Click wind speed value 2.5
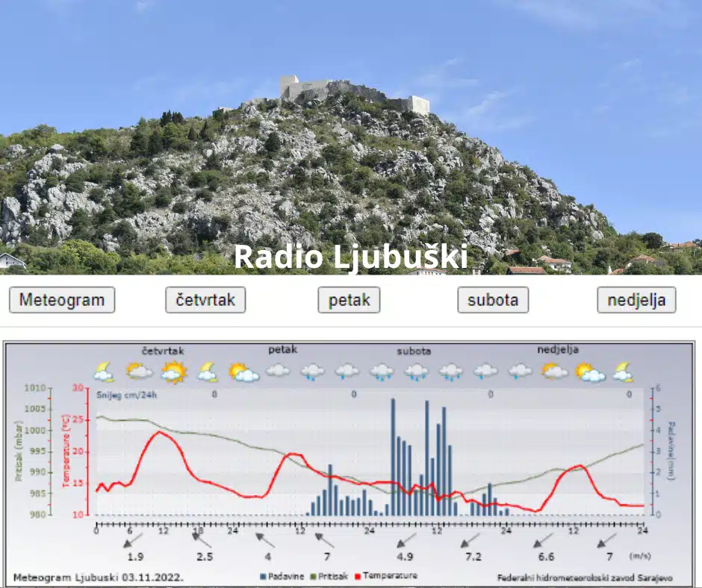 point(205,557)
